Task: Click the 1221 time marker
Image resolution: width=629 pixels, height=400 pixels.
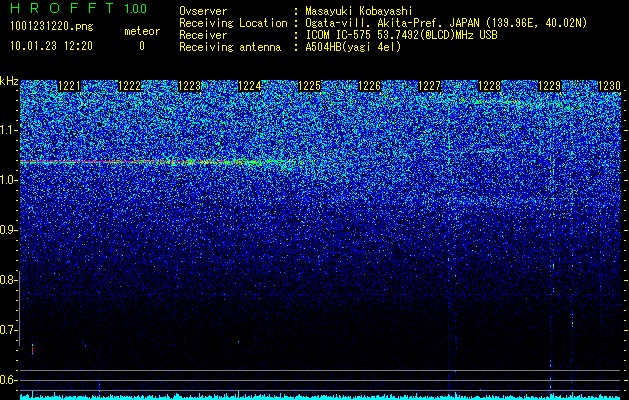Action: point(69,86)
